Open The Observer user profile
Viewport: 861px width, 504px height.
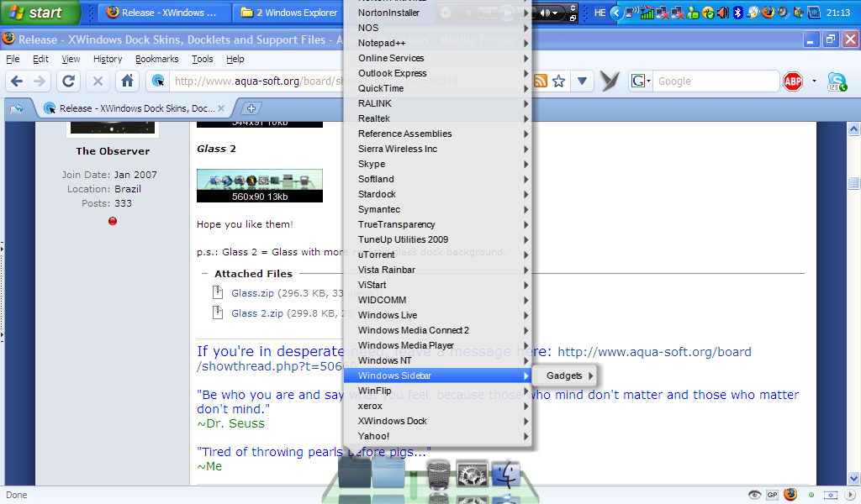[113, 151]
